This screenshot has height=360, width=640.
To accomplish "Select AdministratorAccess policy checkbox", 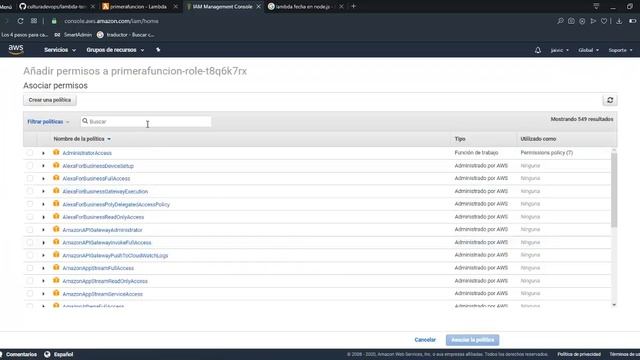I will [x=30, y=153].
